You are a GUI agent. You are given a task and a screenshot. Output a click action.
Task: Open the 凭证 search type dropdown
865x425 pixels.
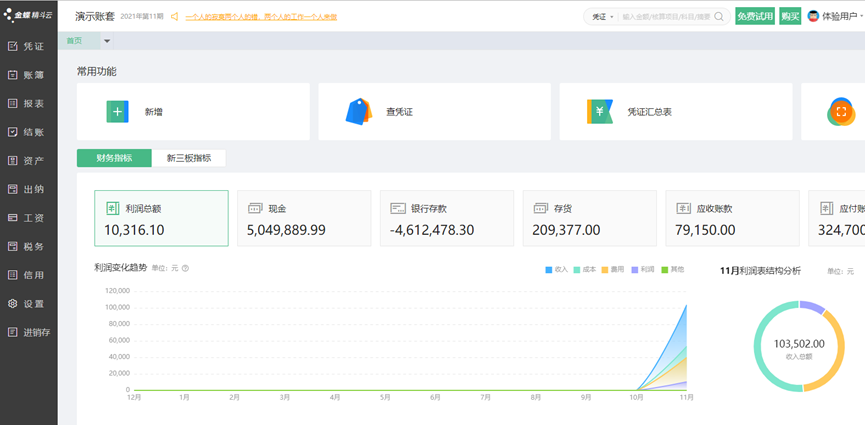(x=603, y=17)
